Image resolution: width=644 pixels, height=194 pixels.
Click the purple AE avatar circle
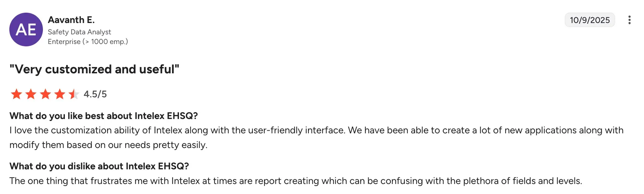tap(26, 30)
